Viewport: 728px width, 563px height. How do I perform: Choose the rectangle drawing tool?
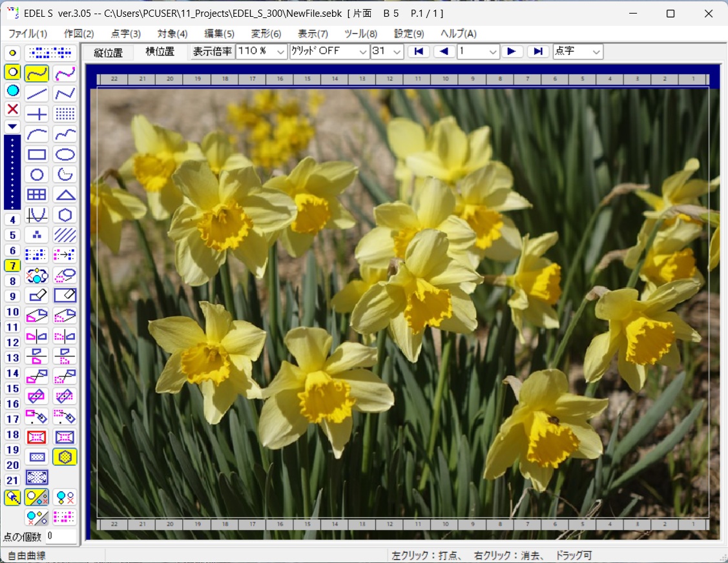[37, 154]
